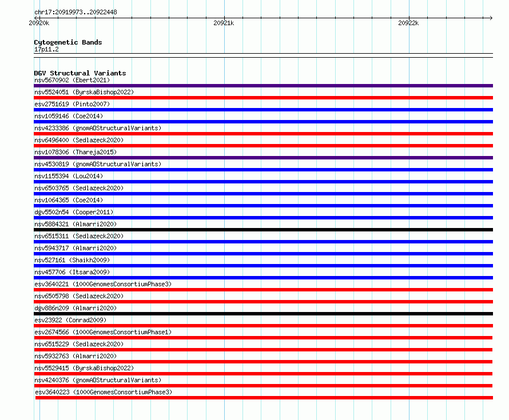
Task: Click nsv5884321 (Almarri2020) label
Action: click(75, 224)
